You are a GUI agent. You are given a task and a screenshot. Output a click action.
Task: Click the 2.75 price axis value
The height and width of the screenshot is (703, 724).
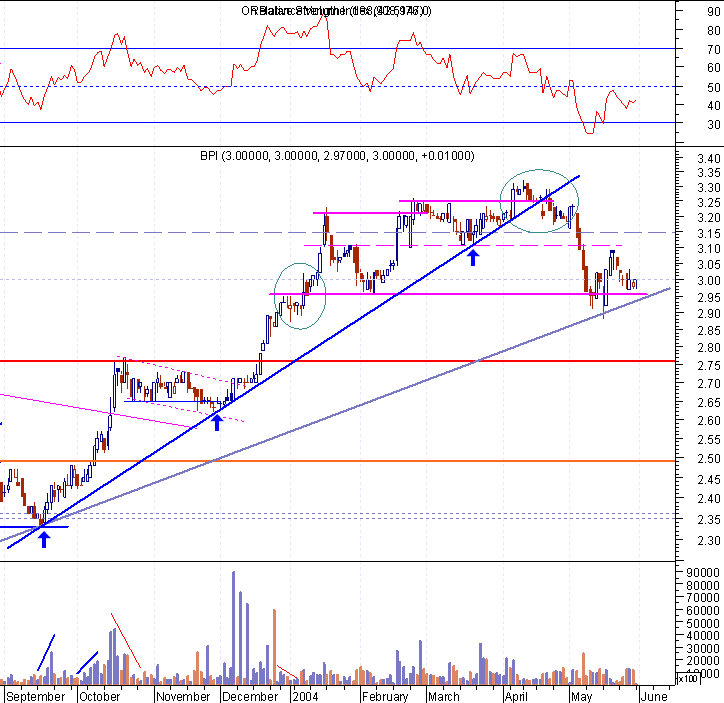pyautogui.click(x=709, y=365)
